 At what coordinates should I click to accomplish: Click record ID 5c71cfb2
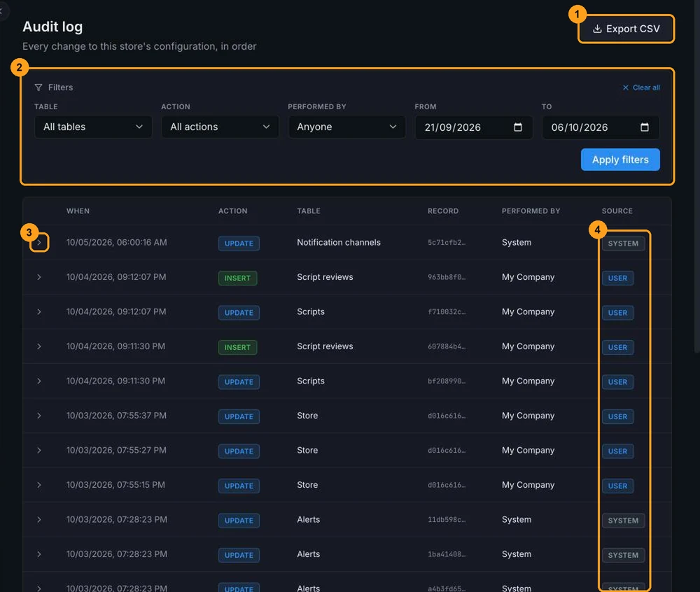click(447, 243)
